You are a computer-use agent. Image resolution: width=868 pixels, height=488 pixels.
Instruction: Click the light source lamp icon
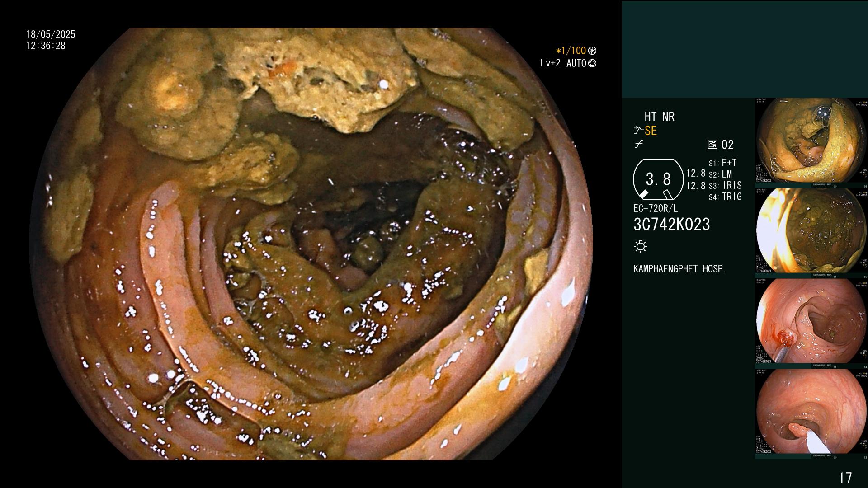point(641,247)
